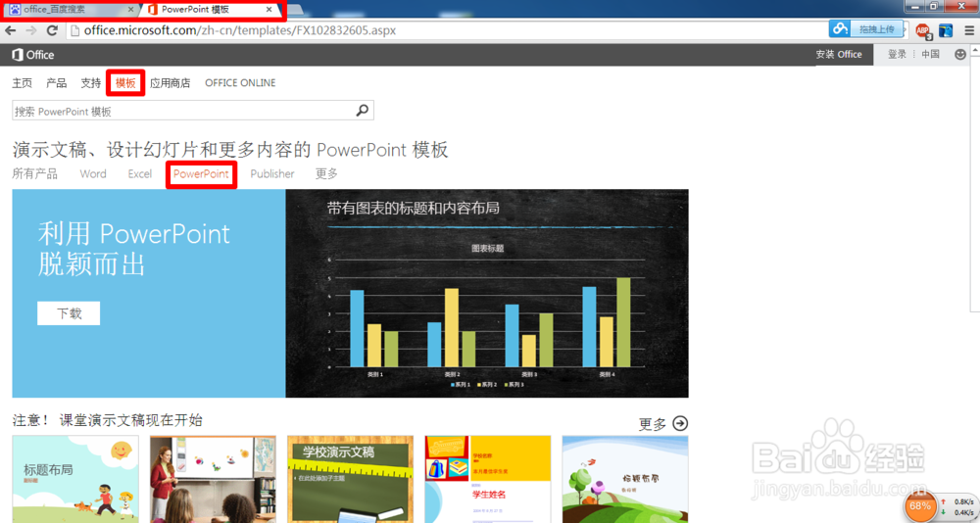This screenshot has width=980, height=523.
Task: Open the 应用商店 navigation item
Action: (x=170, y=83)
